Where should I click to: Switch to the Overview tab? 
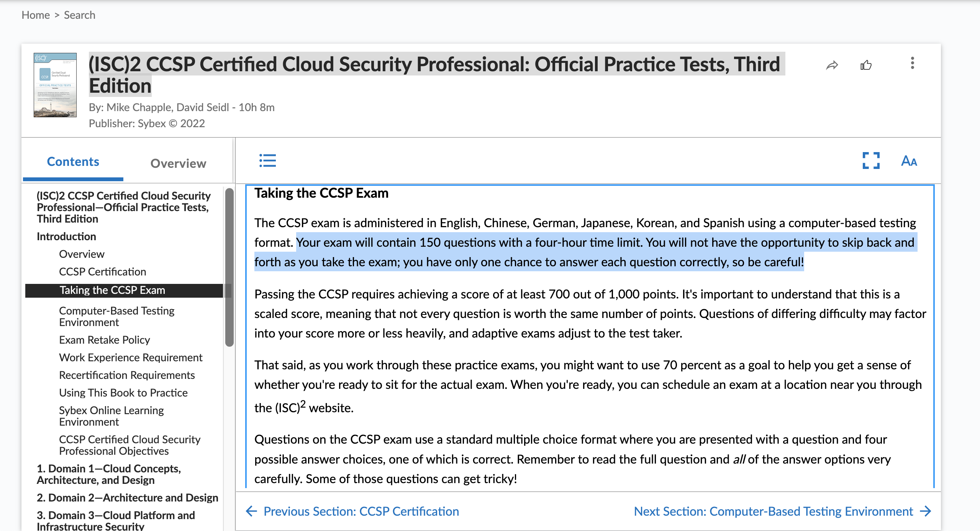(x=178, y=164)
